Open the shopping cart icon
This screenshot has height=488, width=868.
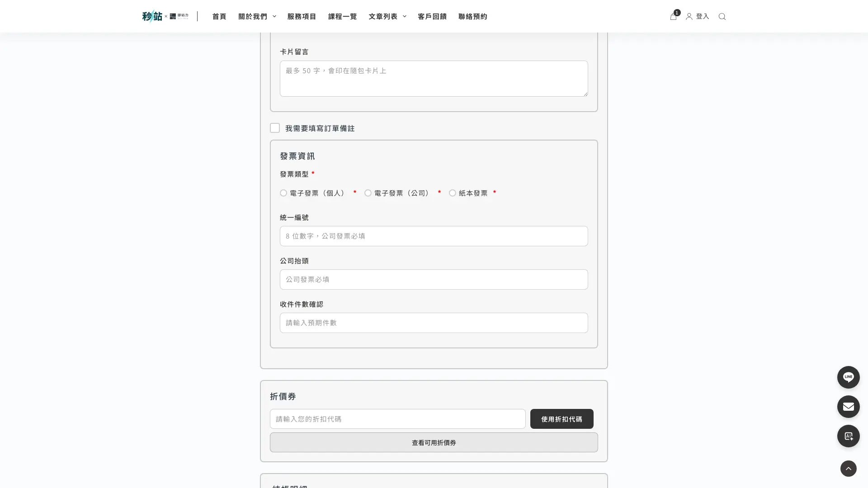coord(673,16)
